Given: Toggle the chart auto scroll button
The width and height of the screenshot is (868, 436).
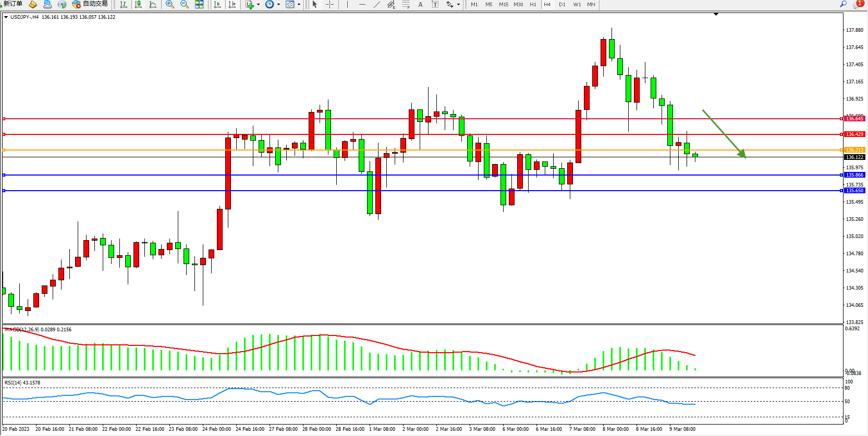Looking at the screenshot, I should (217, 5).
